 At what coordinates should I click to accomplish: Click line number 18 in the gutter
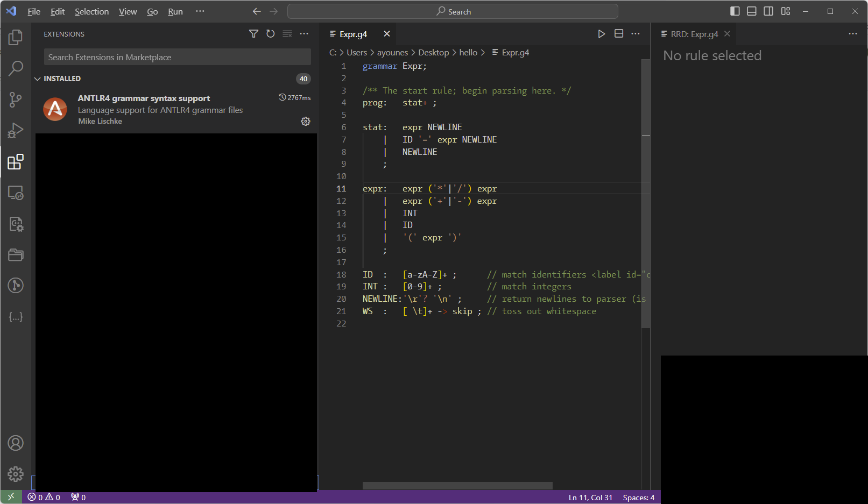tap(341, 275)
